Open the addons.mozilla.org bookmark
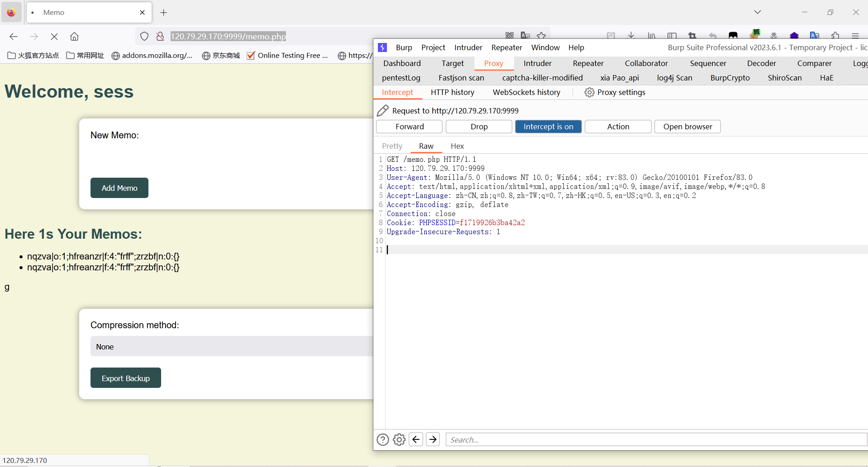868x467 pixels. [152, 55]
